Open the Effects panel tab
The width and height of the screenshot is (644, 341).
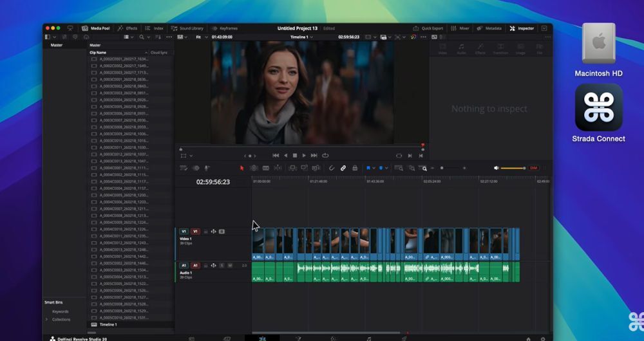click(128, 28)
